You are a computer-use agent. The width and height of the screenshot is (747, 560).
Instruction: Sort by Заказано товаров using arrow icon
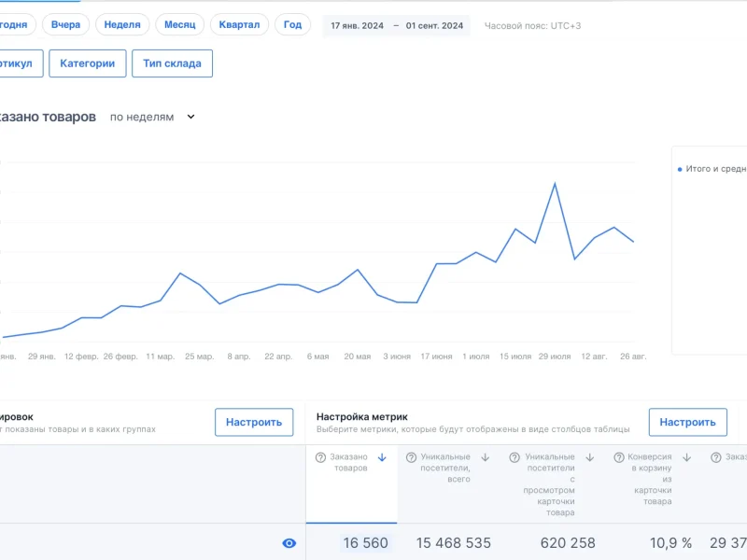pyautogui.click(x=382, y=457)
